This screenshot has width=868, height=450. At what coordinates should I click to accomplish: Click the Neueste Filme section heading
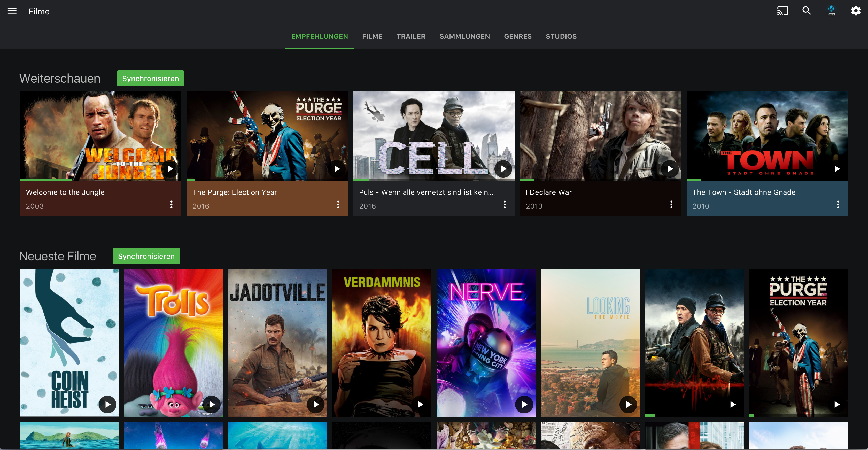(x=58, y=256)
